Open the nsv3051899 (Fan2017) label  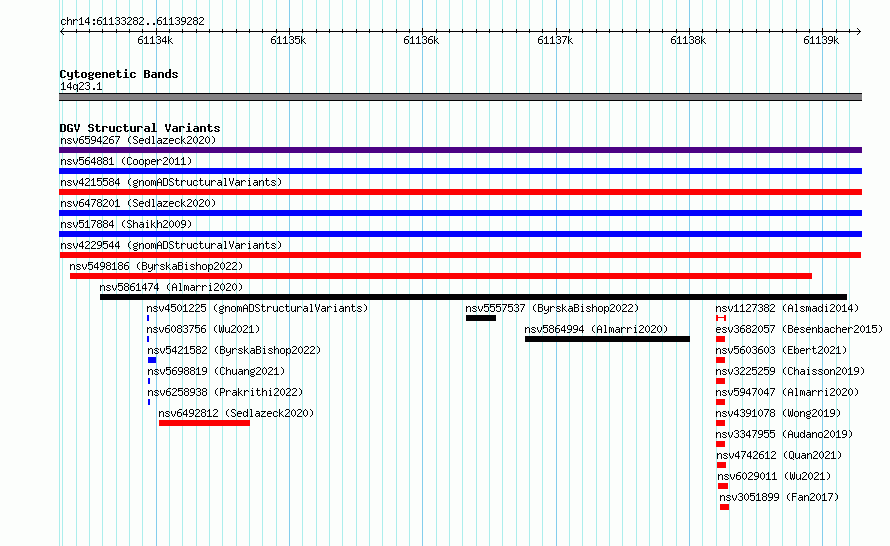point(779,497)
